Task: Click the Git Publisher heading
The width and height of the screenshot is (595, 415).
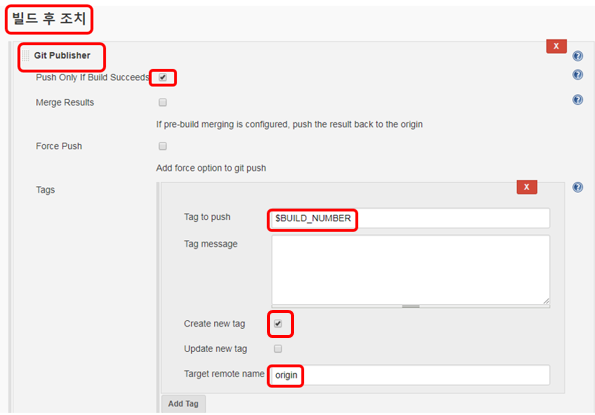Action: pyautogui.click(x=62, y=55)
